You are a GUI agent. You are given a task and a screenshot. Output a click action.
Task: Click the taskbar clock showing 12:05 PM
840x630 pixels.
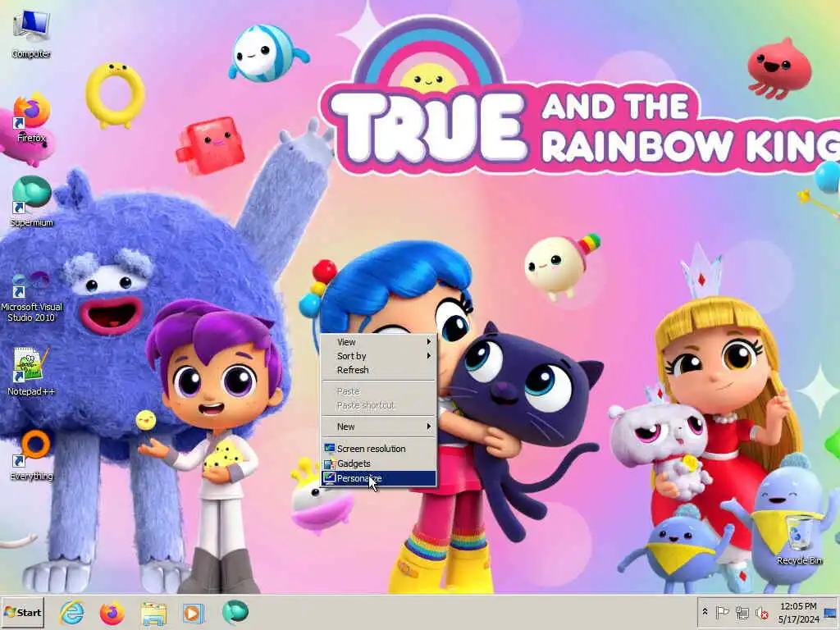pos(798,612)
